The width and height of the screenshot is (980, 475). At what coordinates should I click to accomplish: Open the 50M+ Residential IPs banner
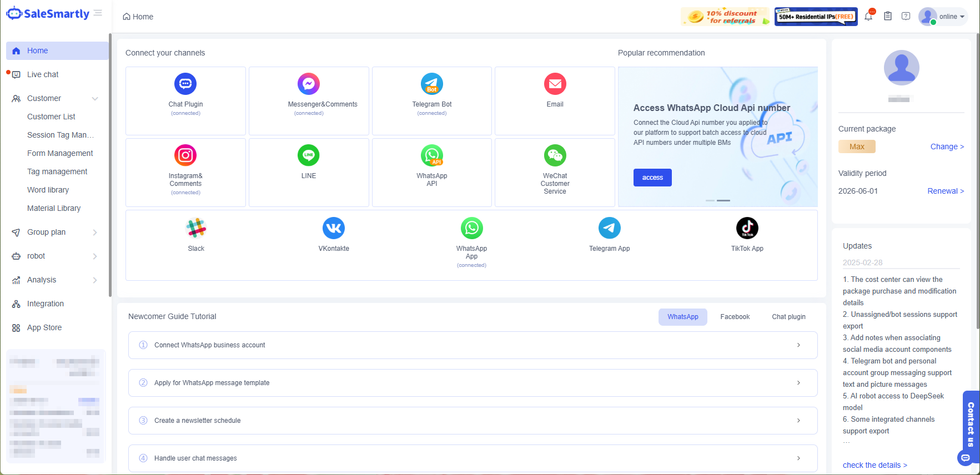tap(816, 17)
